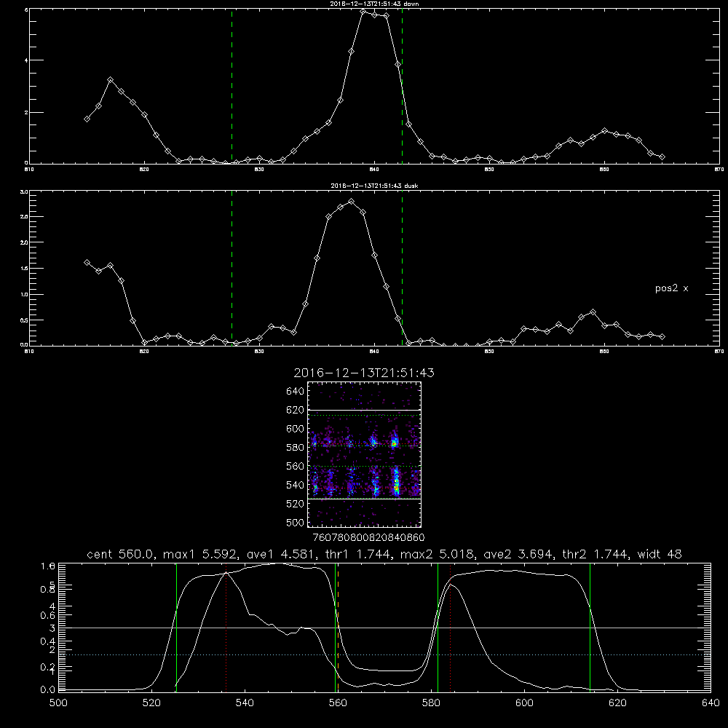The height and width of the screenshot is (728, 728).
Task: Click the timestamp title above the heatmap
Action: coord(364,373)
